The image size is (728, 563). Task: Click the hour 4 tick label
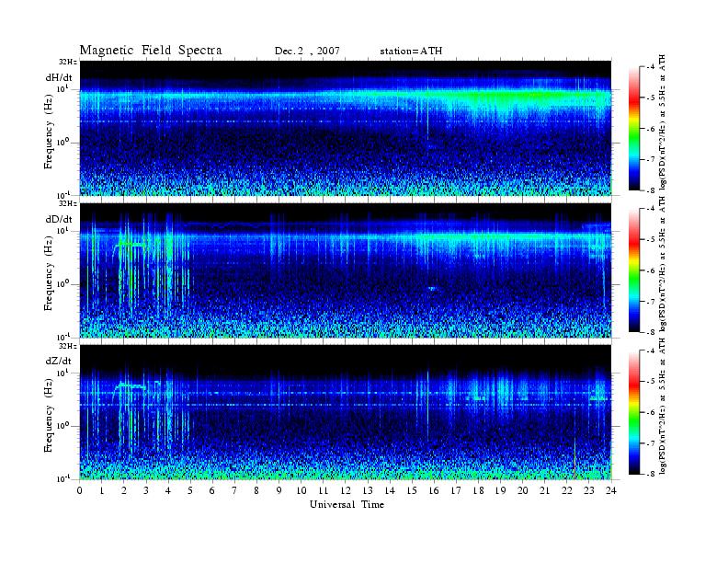168,490
